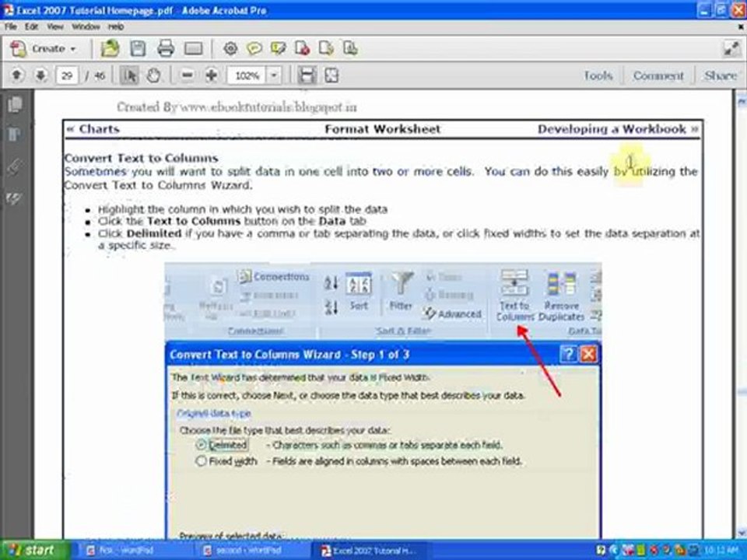Click the Filter funnel in the ribbon image
Screen dimensions: 747x560
402,290
